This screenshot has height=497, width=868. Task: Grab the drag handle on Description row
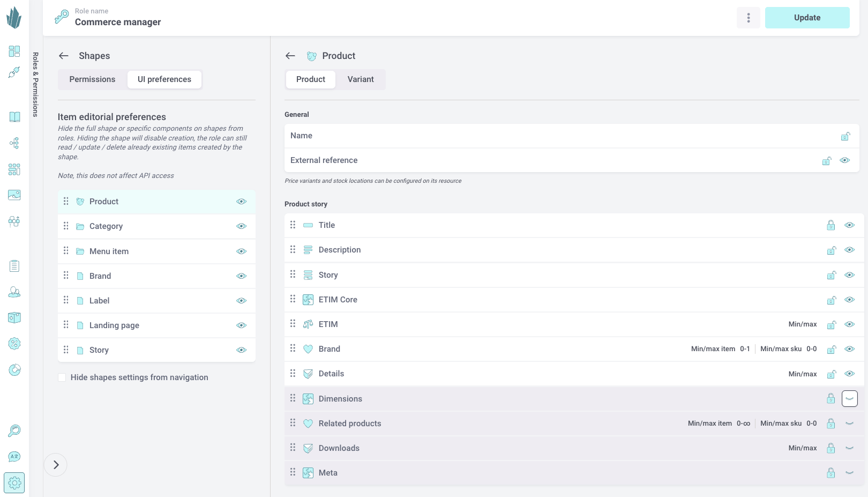[293, 250]
